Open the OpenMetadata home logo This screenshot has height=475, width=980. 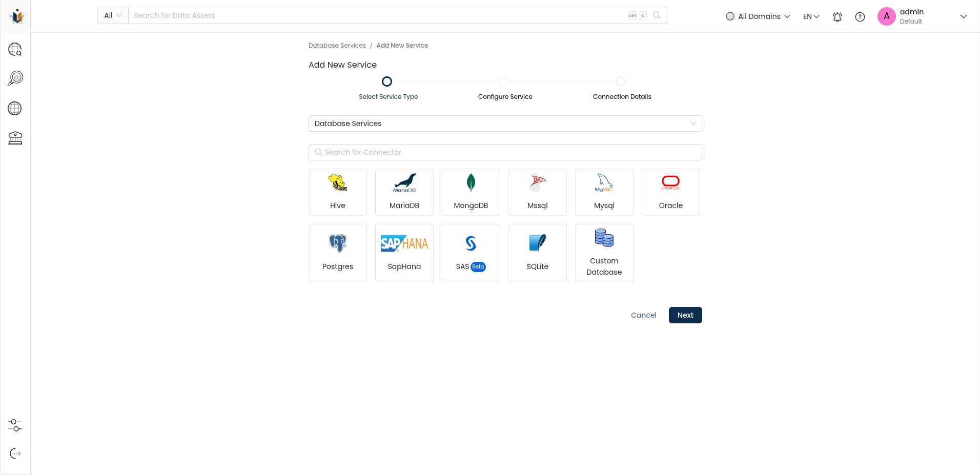[x=17, y=16]
